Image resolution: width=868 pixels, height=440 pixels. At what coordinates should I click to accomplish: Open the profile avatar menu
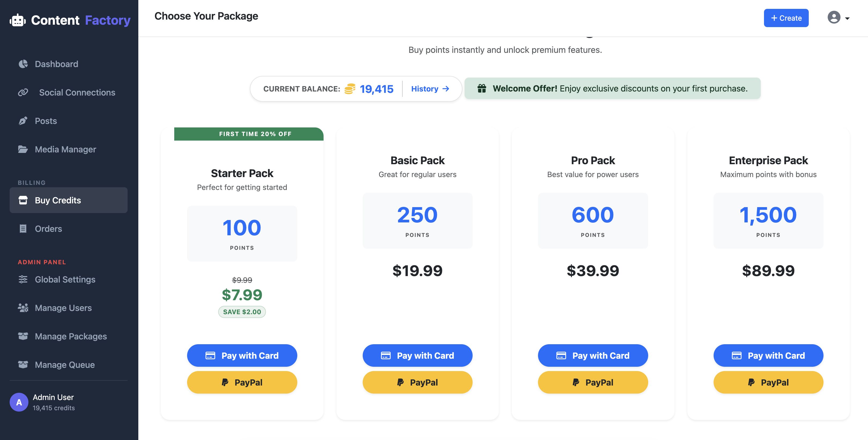click(834, 17)
